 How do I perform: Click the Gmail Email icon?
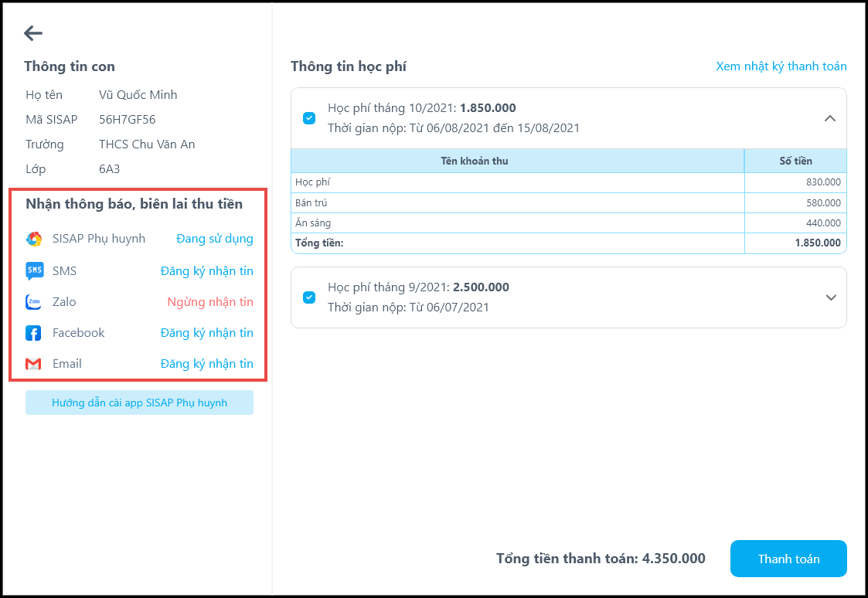coord(33,364)
